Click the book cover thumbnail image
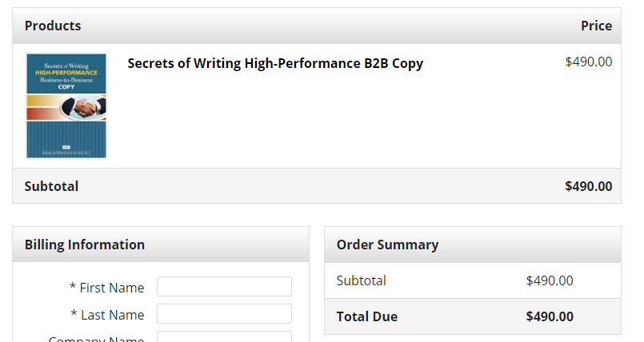Viewport: 644px width, 342px height. 66,105
